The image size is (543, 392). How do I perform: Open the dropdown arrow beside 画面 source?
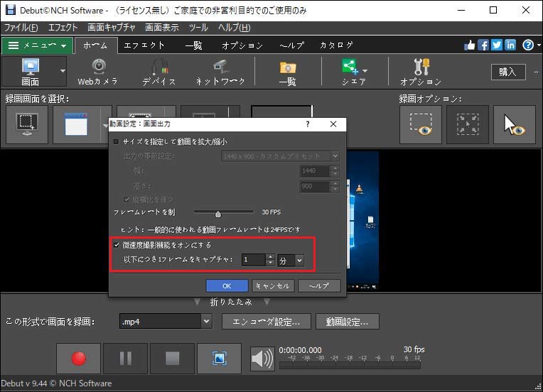63,71
